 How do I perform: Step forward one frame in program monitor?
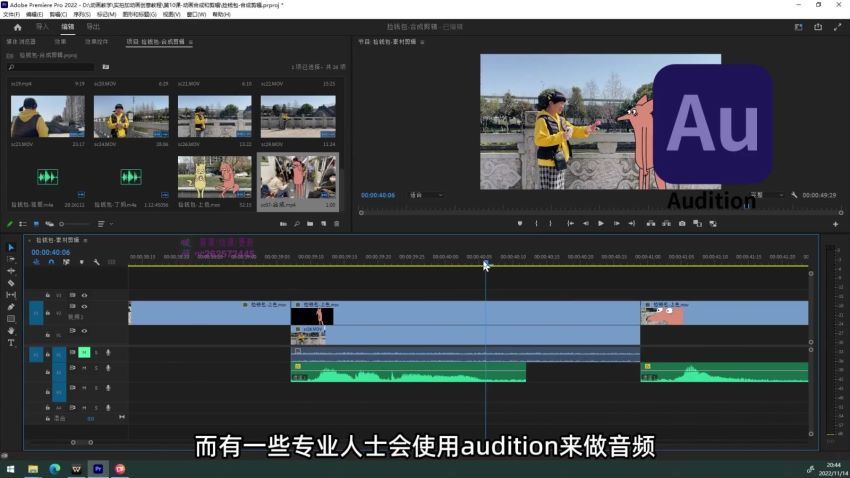pos(616,223)
